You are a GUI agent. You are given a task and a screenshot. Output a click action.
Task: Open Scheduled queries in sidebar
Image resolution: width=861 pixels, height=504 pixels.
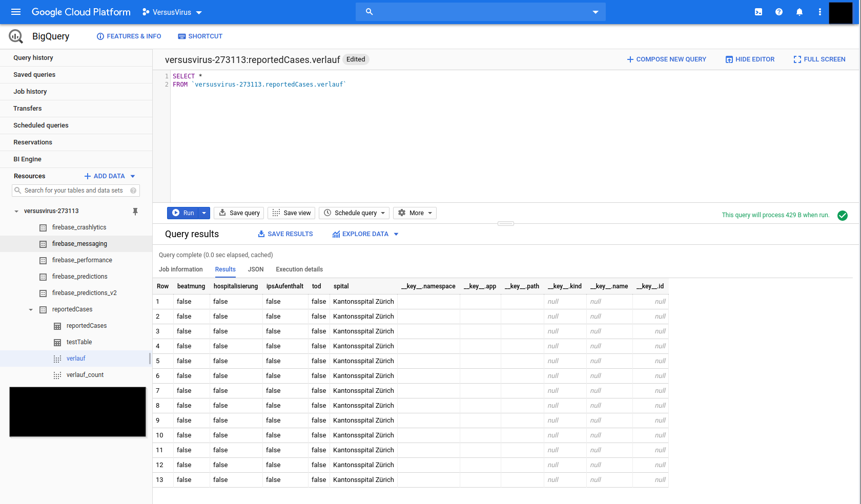tap(76, 125)
